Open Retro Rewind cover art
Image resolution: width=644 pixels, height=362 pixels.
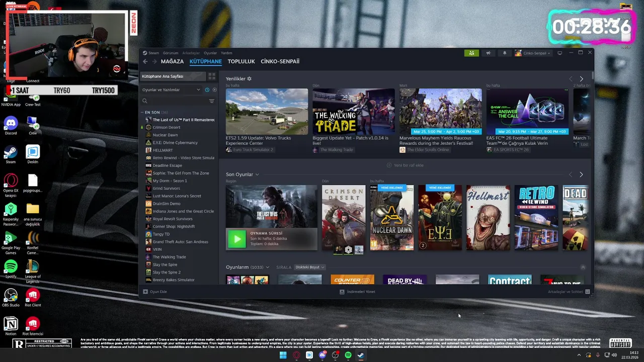point(536,218)
